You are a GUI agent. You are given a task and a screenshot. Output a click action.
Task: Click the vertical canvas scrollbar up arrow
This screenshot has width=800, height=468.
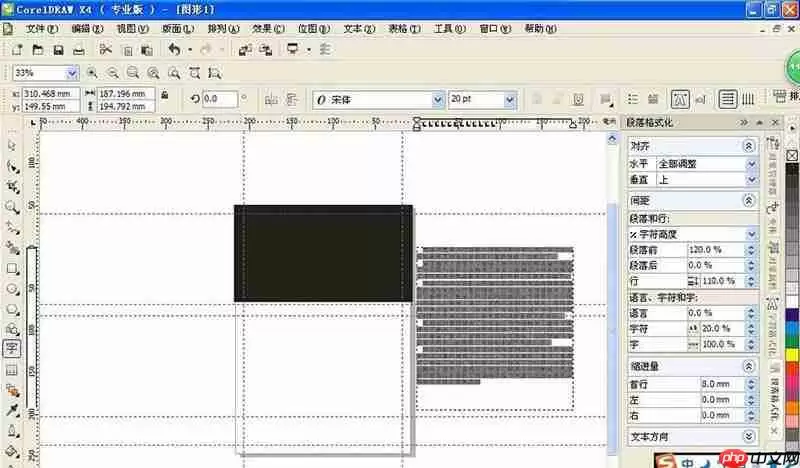pos(612,139)
